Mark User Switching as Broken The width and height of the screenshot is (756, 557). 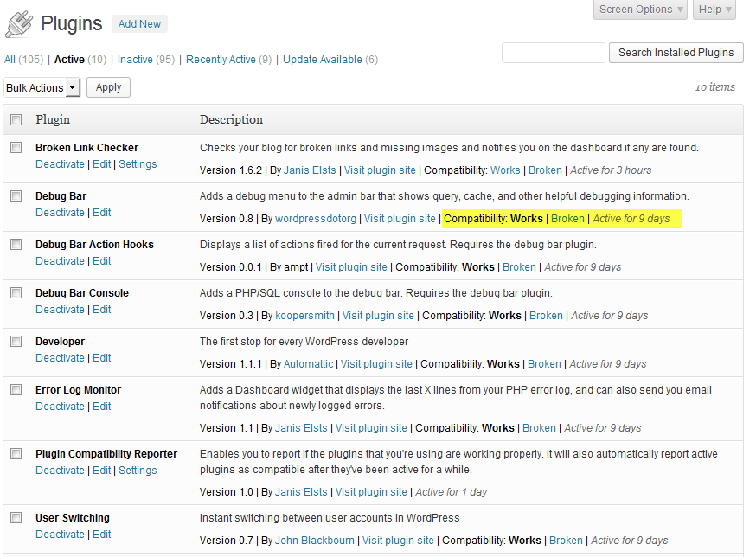566,541
